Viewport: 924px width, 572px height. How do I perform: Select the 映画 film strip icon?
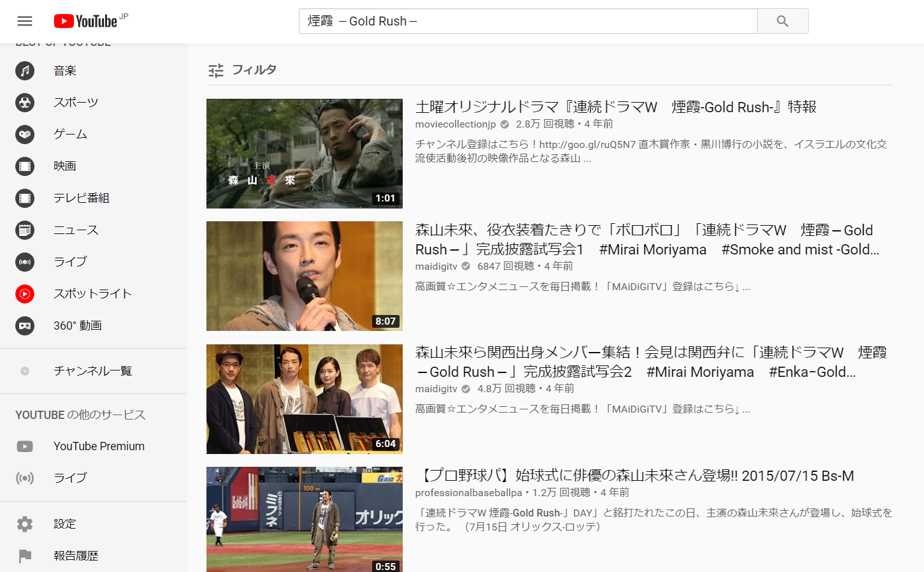click(x=25, y=166)
